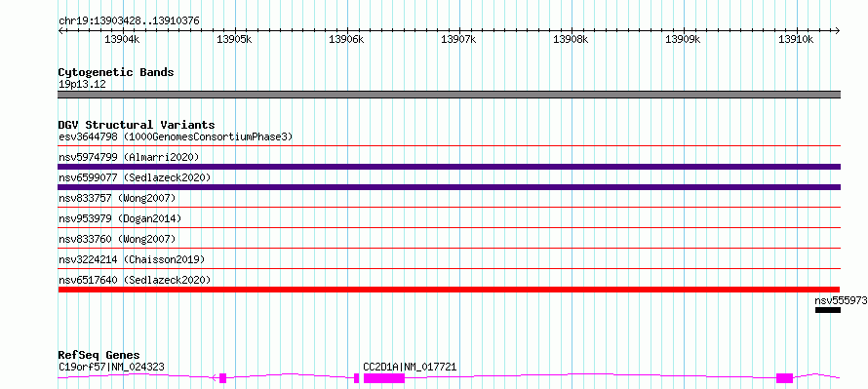Image resolution: width=868 pixels, height=389 pixels.
Task: Click the 13908k ruler tick label
Action: click(571, 39)
